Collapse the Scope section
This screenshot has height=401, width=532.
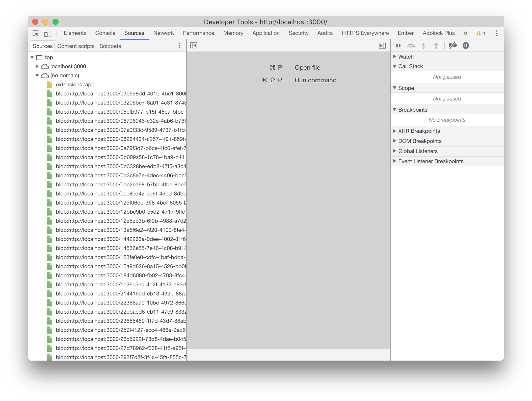click(394, 88)
